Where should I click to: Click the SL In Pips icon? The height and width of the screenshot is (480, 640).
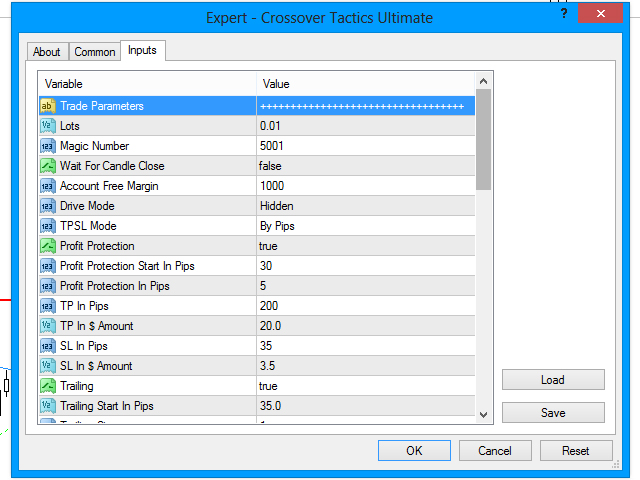coord(47,346)
